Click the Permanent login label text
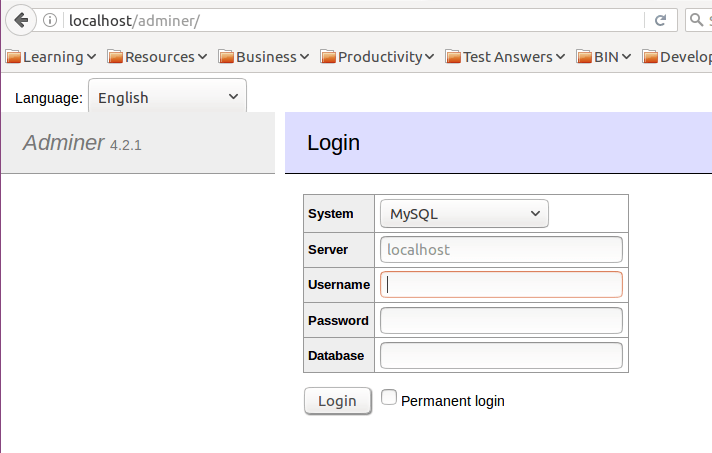The width and height of the screenshot is (712, 453). 453,401
